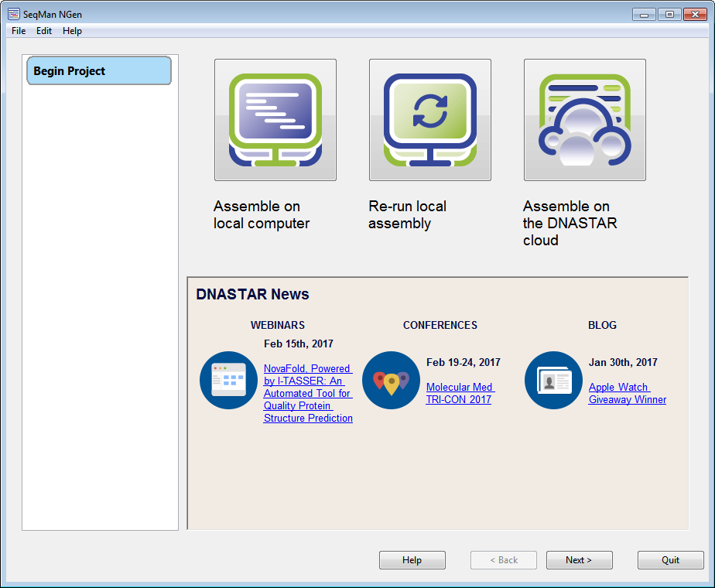The image size is (715, 588).
Task: Click the Webinars browser window icon
Action: tap(228, 380)
